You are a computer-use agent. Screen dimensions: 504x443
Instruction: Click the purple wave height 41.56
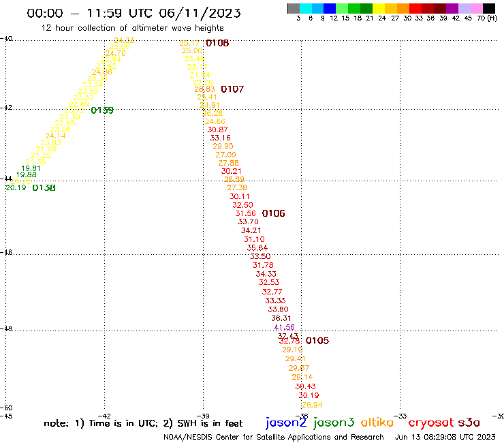285,327
